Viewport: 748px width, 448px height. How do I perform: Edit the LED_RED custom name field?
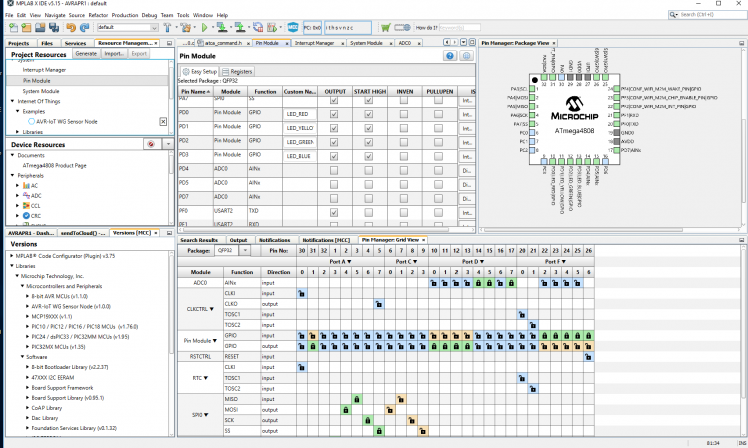pyautogui.click(x=300, y=114)
